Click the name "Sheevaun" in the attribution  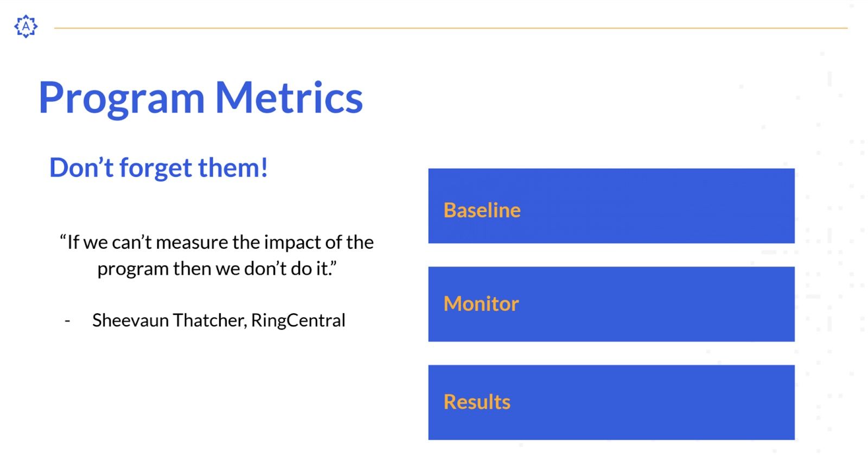pyautogui.click(x=130, y=320)
